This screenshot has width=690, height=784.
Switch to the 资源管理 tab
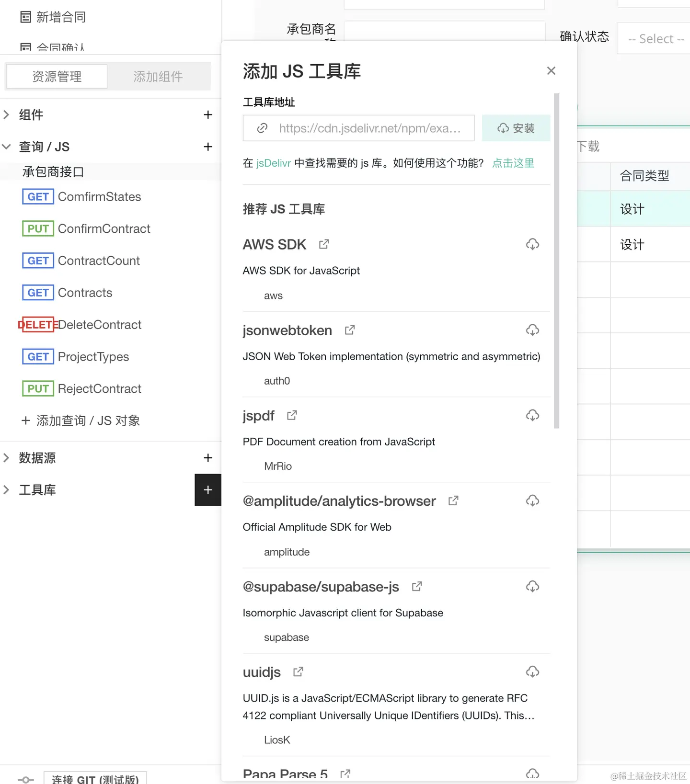(x=57, y=77)
